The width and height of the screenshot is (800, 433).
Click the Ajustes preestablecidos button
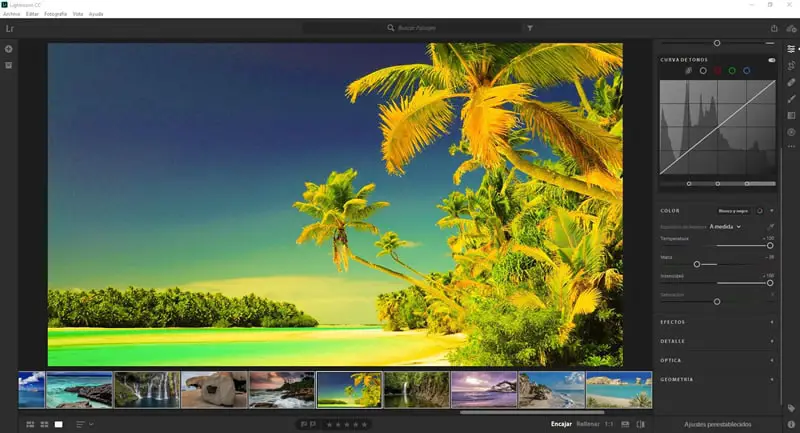click(717, 425)
